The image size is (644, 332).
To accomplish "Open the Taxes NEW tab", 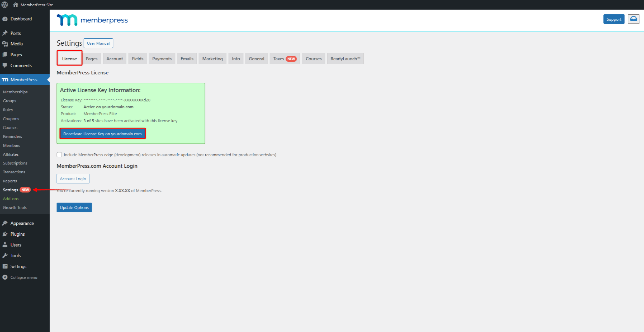I will pos(285,59).
